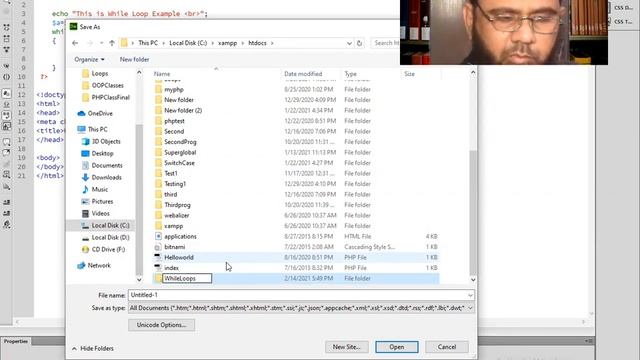Open the File name dropdown arrow

(x=470, y=295)
